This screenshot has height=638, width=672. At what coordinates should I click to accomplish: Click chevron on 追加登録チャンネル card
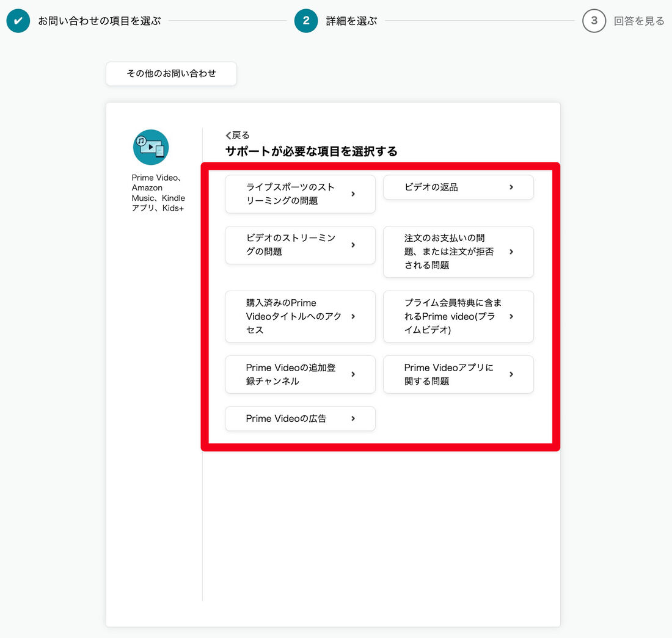[353, 374]
